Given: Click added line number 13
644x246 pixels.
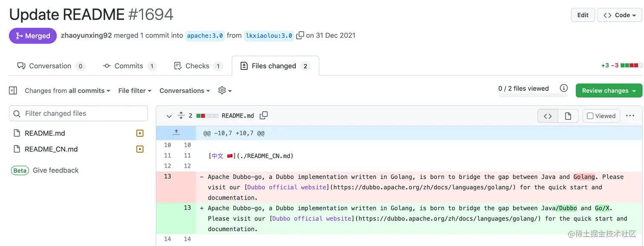Looking at the screenshot, I should [187, 208].
